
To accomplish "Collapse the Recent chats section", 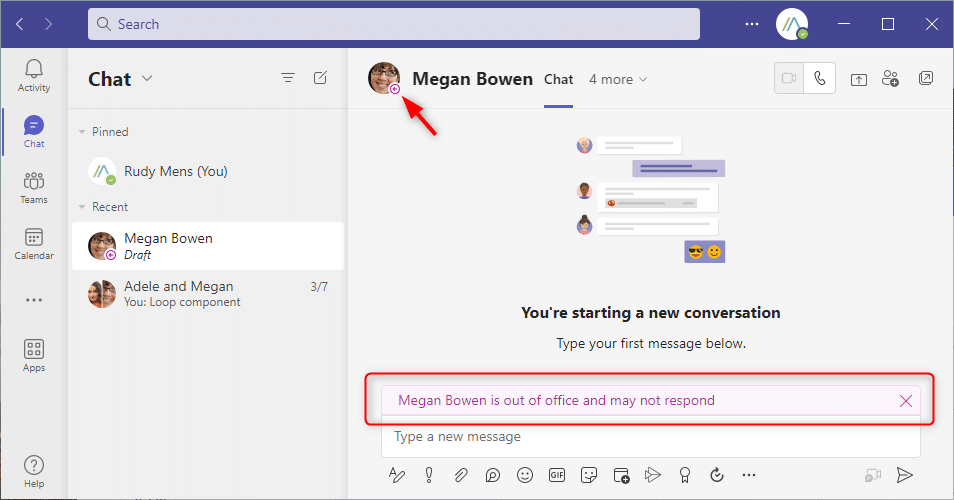I will (83, 207).
